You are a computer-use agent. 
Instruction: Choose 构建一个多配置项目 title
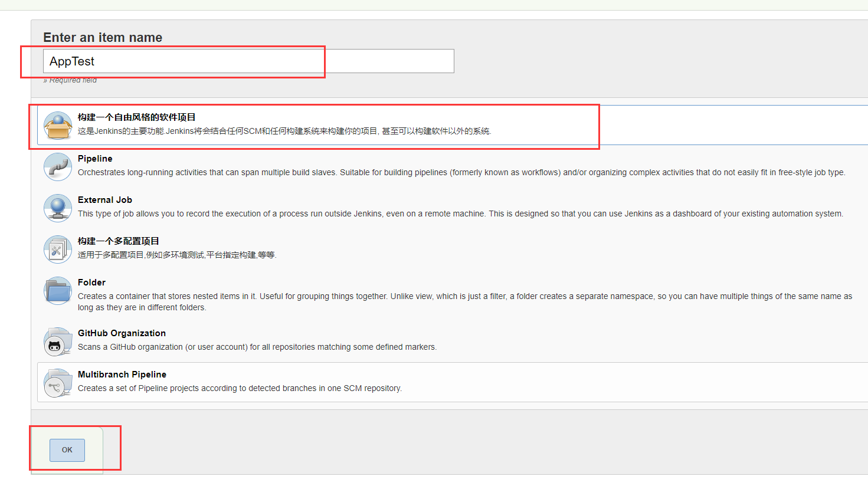pyautogui.click(x=118, y=241)
